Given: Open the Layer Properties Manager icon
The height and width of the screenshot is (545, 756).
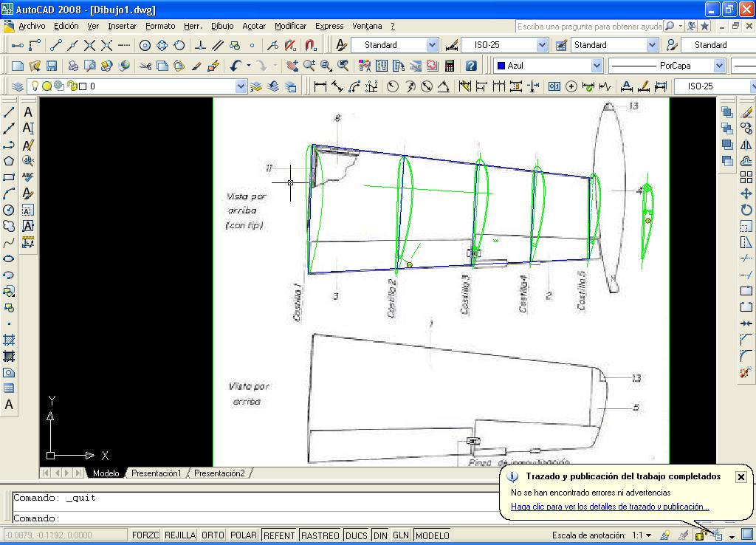Looking at the screenshot, I should 18,86.
